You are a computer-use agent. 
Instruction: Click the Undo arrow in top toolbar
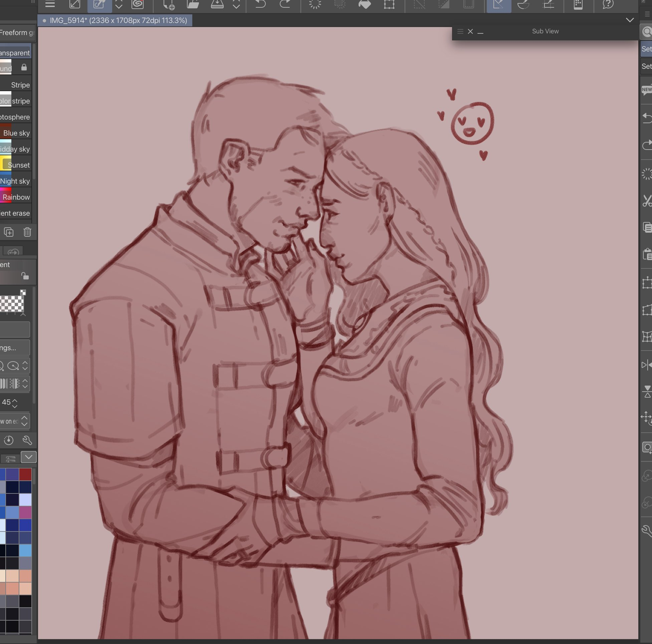(x=260, y=4)
